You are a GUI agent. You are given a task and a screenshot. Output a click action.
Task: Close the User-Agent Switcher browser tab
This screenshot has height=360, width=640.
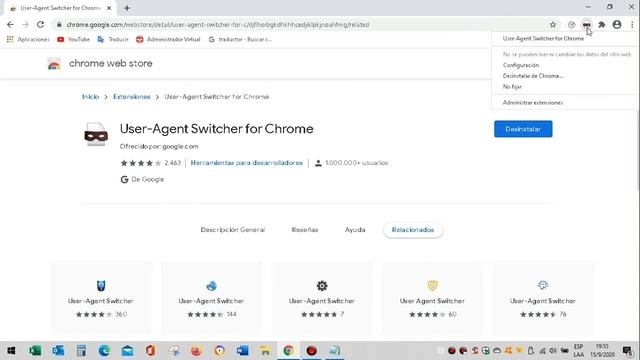coord(109,8)
